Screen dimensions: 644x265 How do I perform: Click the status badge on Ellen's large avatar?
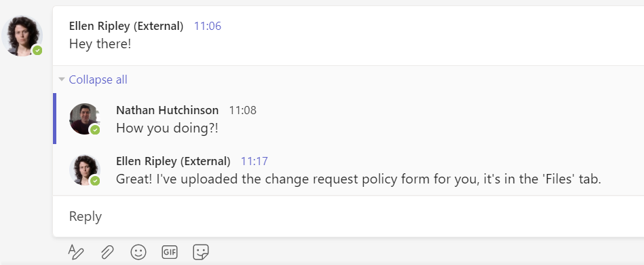[x=37, y=50]
